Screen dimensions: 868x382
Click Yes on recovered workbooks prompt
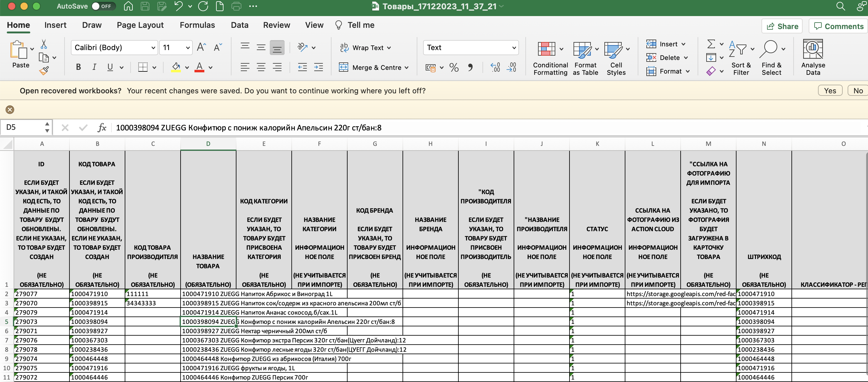pyautogui.click(x=830, y=91)
